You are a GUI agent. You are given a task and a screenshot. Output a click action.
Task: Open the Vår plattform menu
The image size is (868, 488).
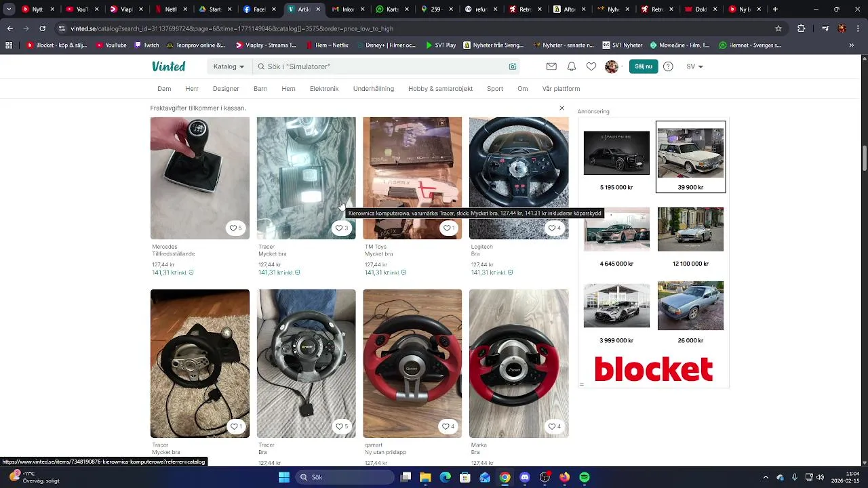pos(561,89)
